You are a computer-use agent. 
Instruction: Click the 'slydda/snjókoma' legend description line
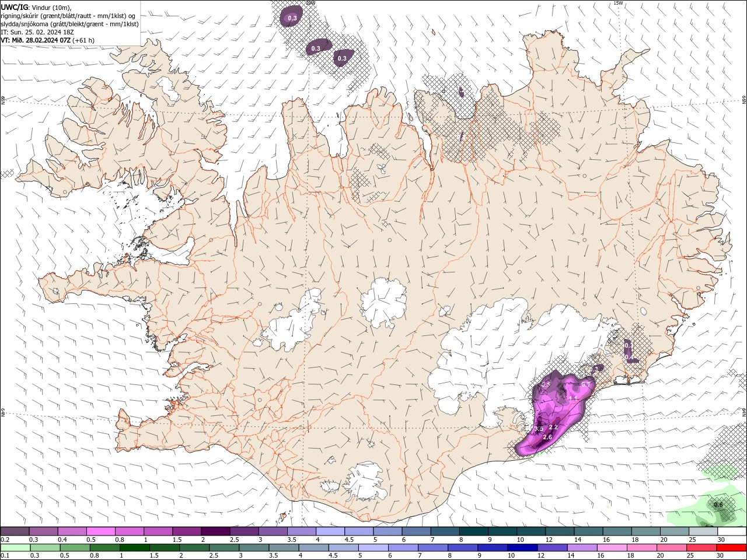point(69,24)
